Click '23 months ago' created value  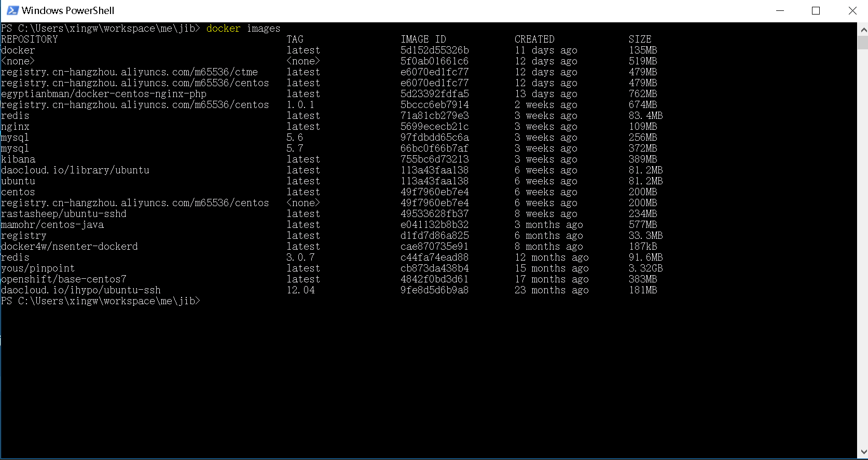click(552, 290)
